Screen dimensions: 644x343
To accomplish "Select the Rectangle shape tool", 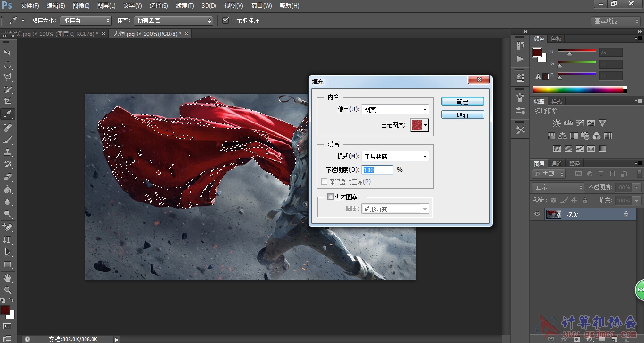I will (x=8, y=264).
